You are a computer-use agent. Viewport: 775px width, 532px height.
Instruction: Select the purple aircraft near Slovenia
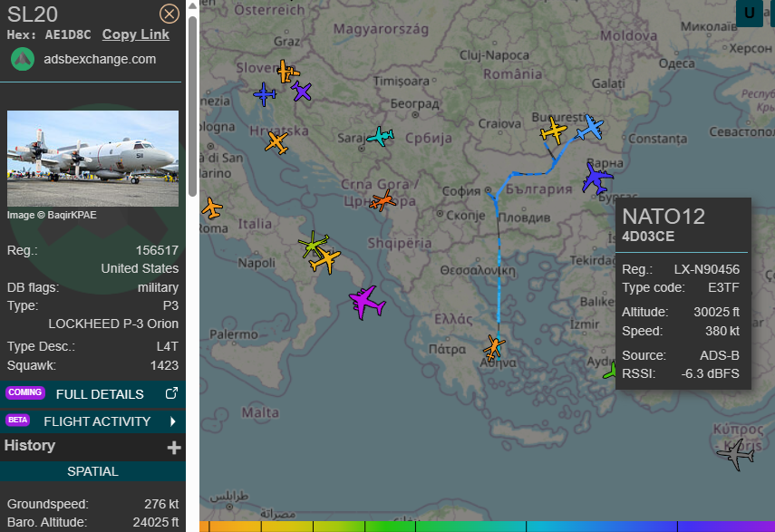pyautogui.click(x=301, y=92)
